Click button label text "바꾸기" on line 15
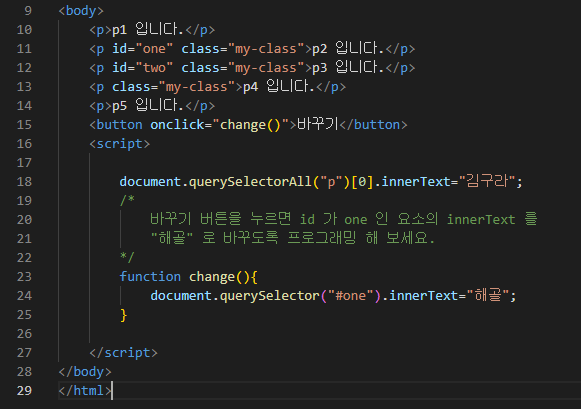This screenshot has height=409, width=581. (318, 124)
